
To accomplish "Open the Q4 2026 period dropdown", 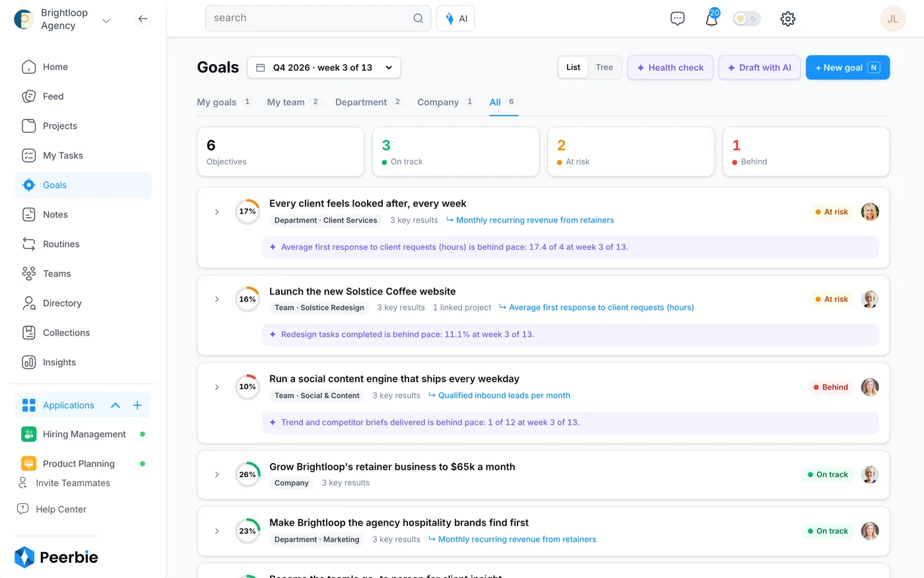I will [324, 67].
